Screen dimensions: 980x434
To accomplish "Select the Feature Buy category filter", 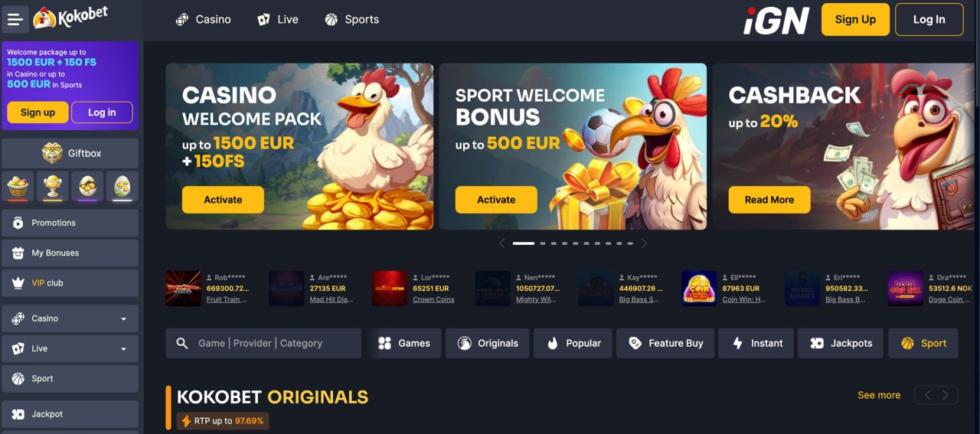I will coord(665,343).
